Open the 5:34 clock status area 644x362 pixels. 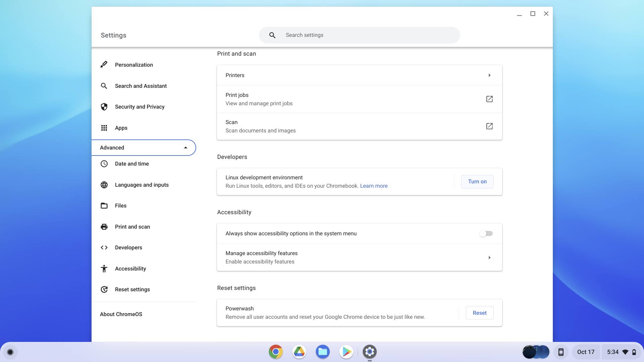pos(621,352)
